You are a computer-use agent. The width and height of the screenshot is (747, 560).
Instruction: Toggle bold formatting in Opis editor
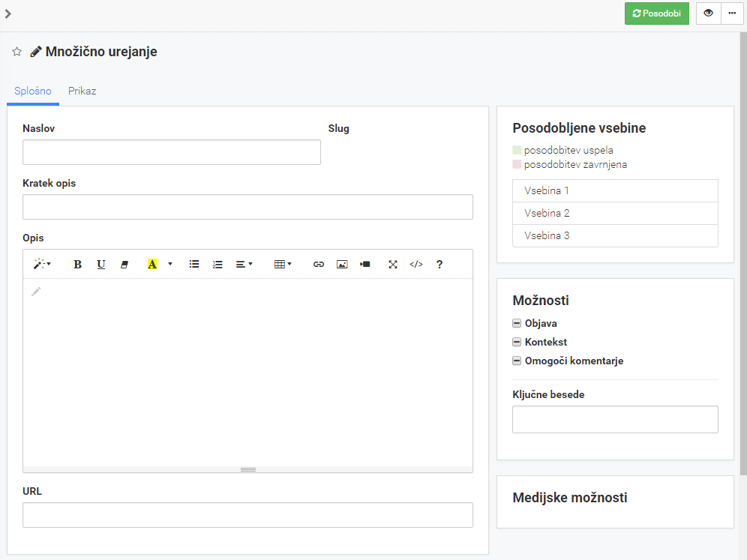tap(78, 265)
